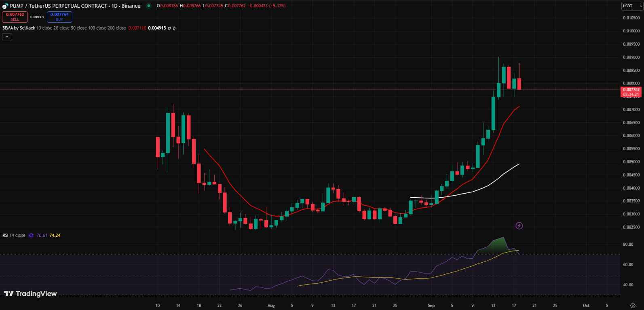Viewport: 644px width, 310px height.
Task: Click the PUMP coin logo icon
Action: 5,6
